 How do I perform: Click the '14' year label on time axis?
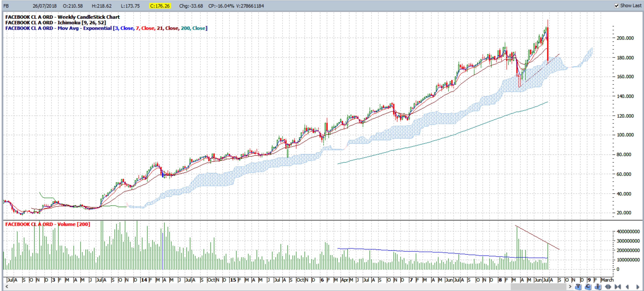[144, 280]
